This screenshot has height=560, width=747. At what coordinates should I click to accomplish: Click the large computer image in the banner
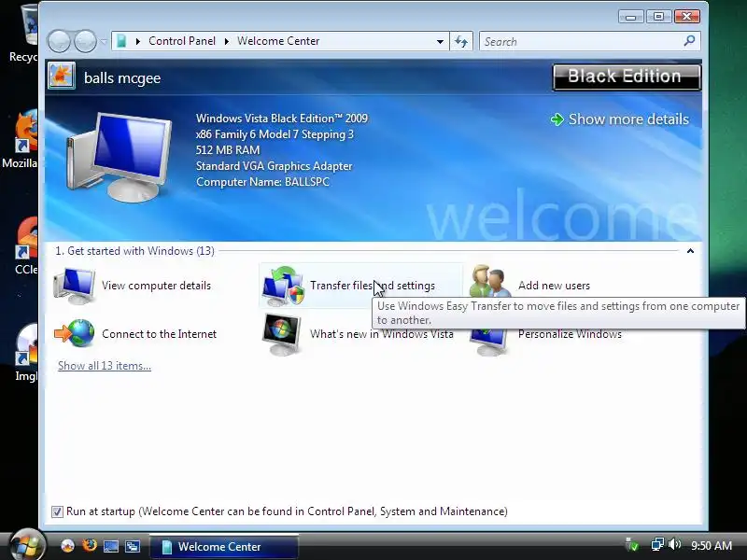(x=120, y=157)
